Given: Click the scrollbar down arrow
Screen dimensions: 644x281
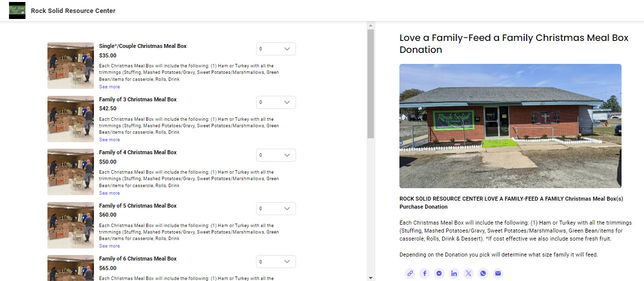Looking at the screenshot, I should tap(370, 278).
